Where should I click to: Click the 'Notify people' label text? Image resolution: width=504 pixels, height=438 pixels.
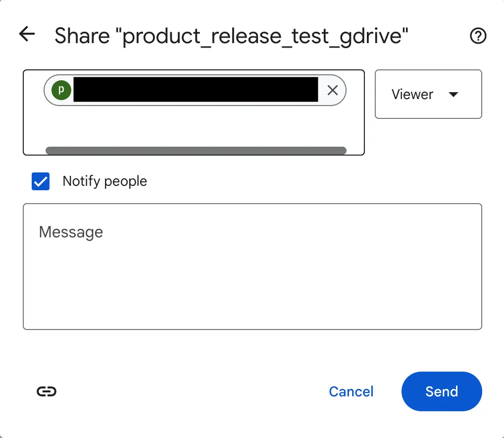click(104, 181)
